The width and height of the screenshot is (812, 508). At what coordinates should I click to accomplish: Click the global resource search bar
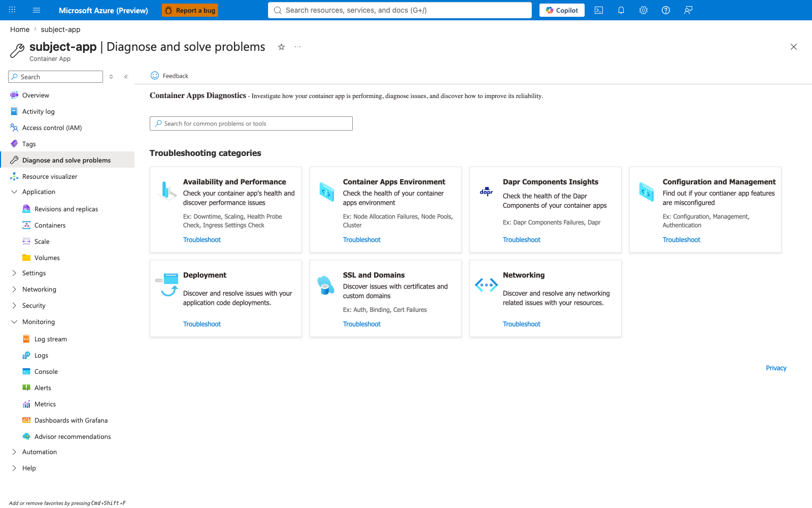click(x=400, y=10)
